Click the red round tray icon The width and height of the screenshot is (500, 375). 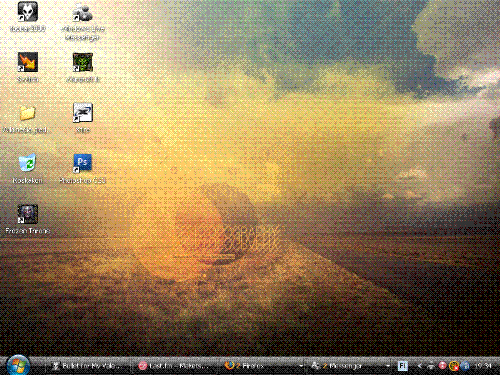pos(442,366)
